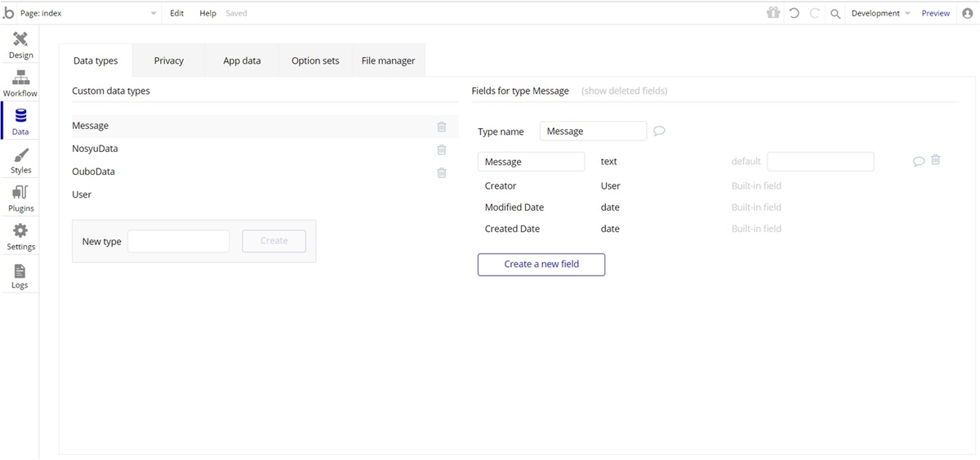Open the Plugins section
This screenshot has width=980, height=460.
(20, 198)
